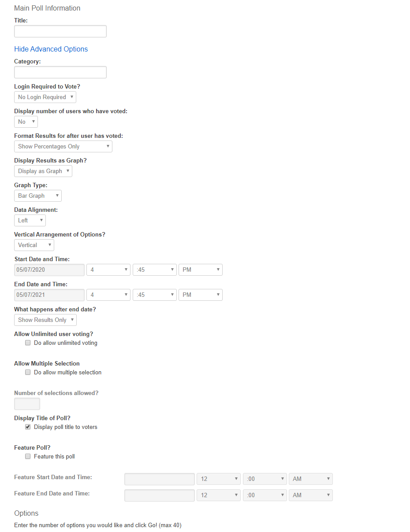Image resolution: width=410 pixels, height=532 pixels.
Task: Enable the Do allow unlimited voting checkbox
Action: (28, 342)
